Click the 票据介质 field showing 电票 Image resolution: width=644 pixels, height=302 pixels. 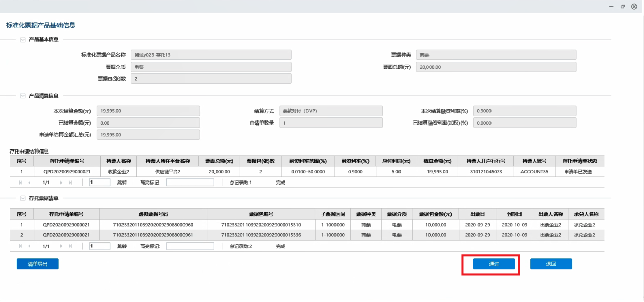coord(211,67)
